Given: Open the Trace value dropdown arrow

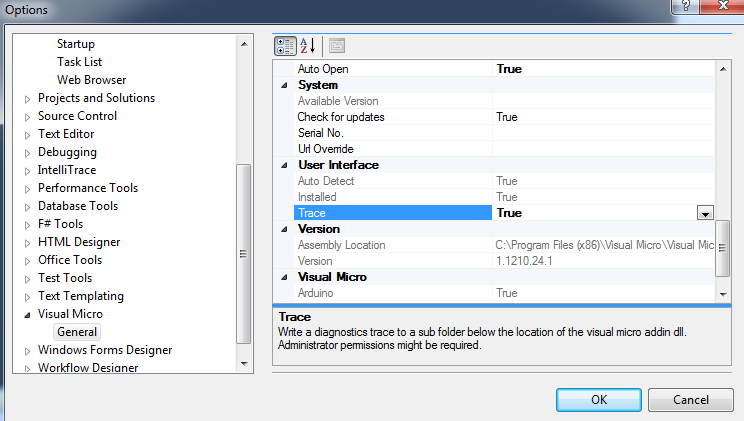Looking at the screenshot, I should point(705,213).
